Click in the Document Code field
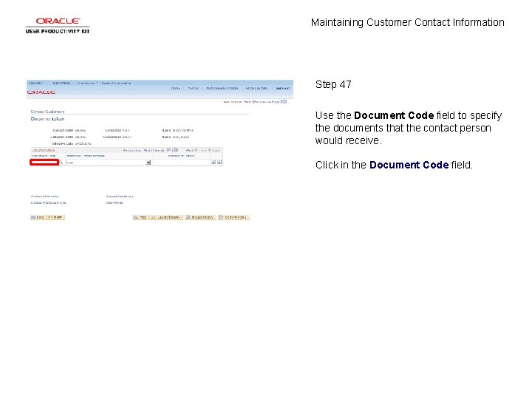 tap(44, 163)
